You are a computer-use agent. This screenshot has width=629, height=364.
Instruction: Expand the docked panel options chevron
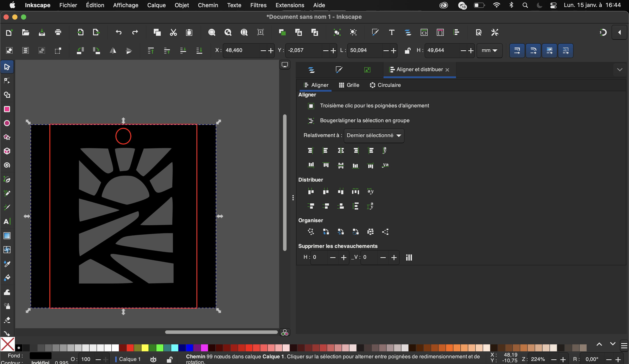click(x=620, y=70)
